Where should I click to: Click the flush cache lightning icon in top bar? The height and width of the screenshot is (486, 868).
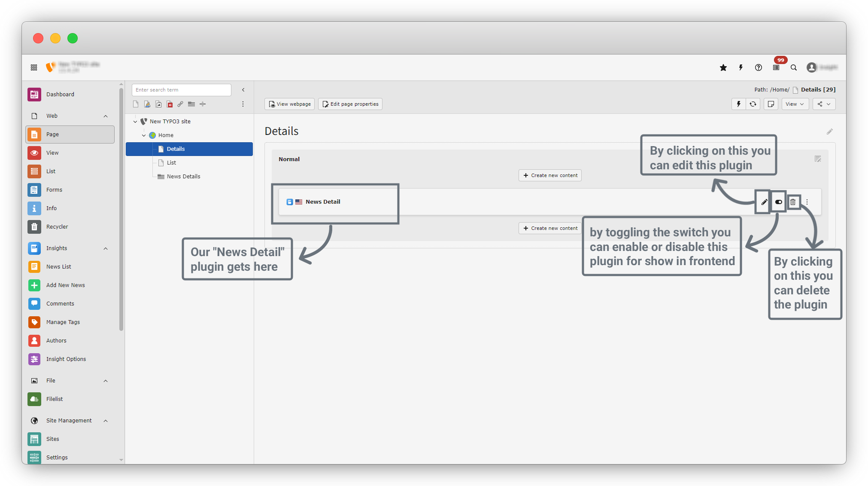click(x=741, y=67)
